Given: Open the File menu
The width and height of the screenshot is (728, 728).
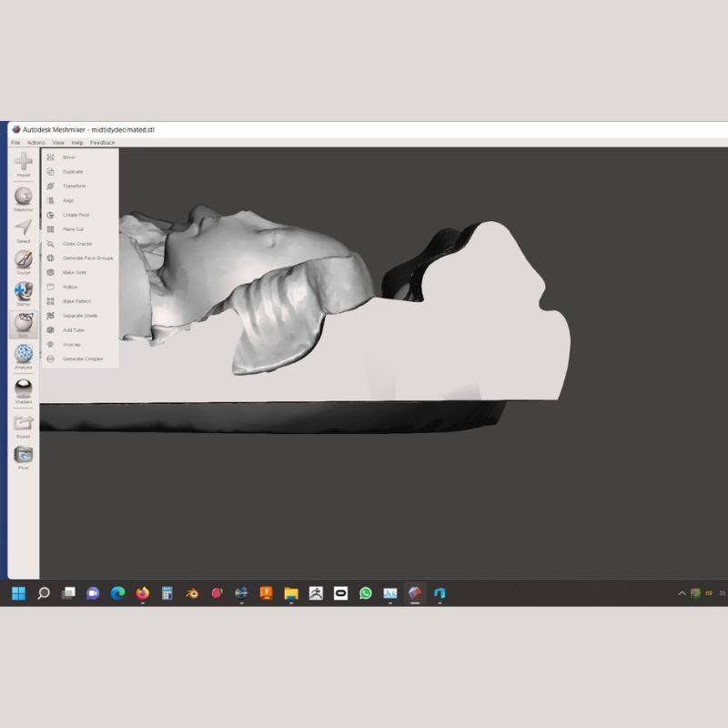Looking at the screenshot, I should (15, 143).
